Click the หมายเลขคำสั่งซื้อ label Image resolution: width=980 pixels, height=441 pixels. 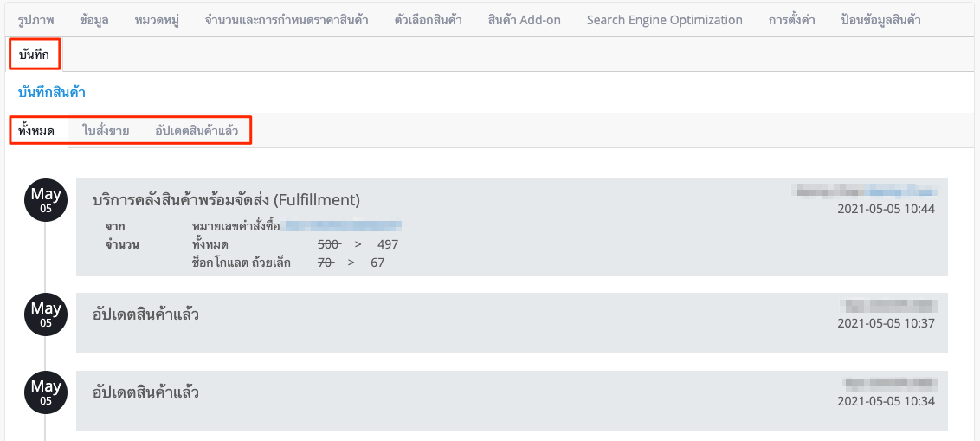coord(235,225)
